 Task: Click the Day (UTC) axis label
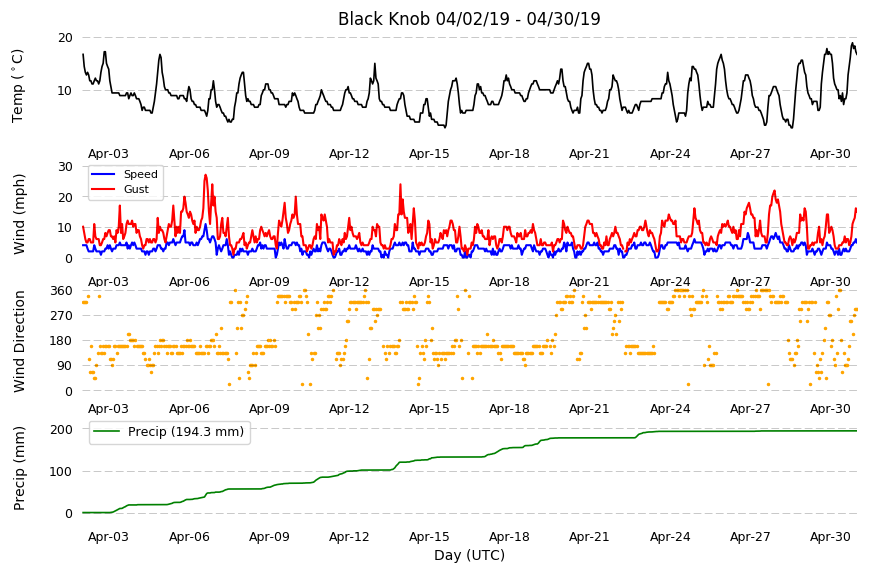[469, 555]
